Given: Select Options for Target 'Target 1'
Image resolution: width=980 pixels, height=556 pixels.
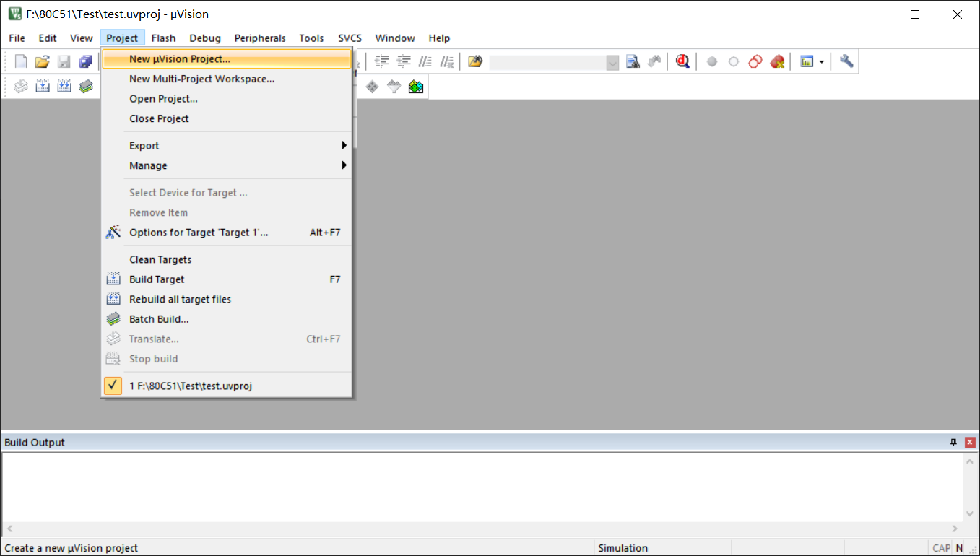Looking at the screenshot, I should 199,233.
